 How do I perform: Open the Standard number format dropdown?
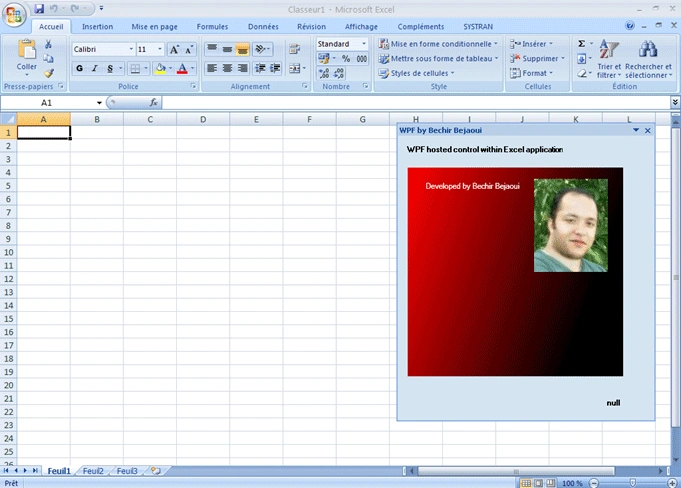(364, 44)
